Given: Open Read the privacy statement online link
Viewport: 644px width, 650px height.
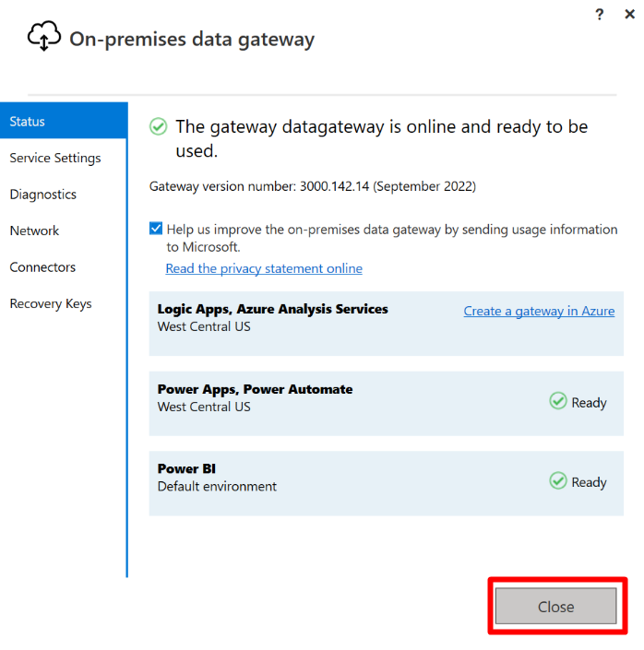Looking at the screenshot, I should click(x=264, y=268).
